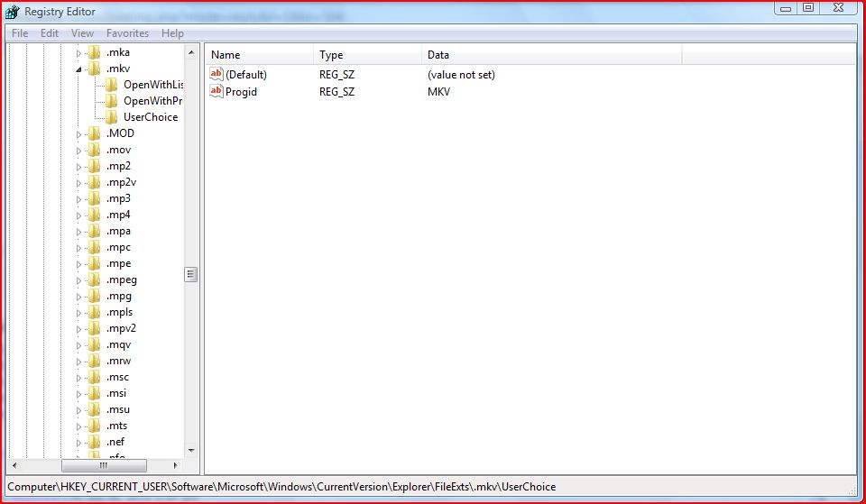
Task: Open the Help menu
Action: pyautogui.click(x=172, y=33)
